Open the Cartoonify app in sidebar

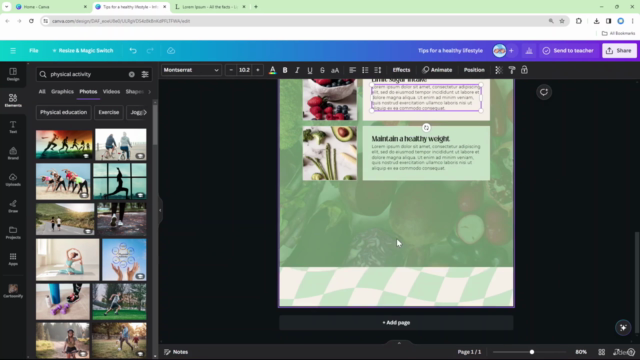[x=13, y=291]
